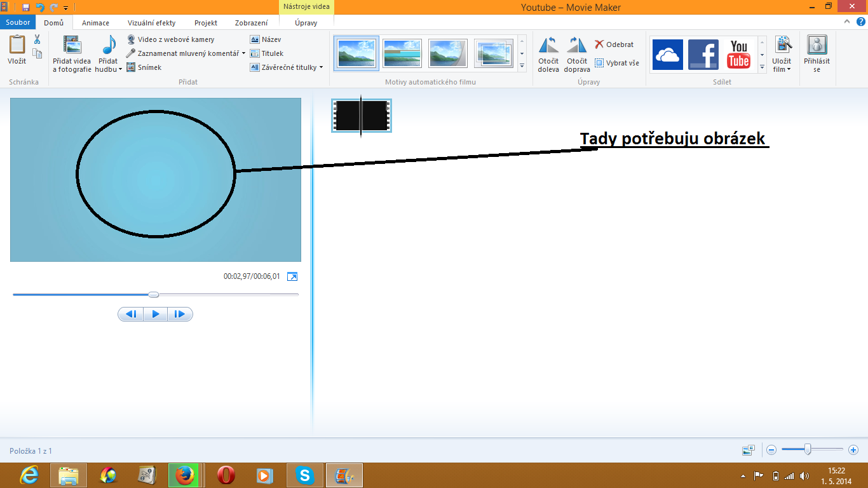Rotate clip with Otočit doleva
The height and width of the screenshot is (488, 868).
[548, 46]
